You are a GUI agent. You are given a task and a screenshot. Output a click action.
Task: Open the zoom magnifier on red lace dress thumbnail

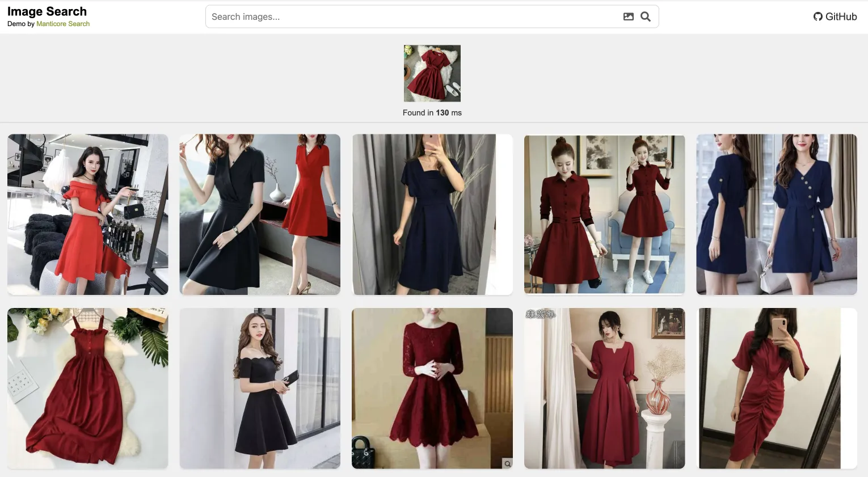507,463
